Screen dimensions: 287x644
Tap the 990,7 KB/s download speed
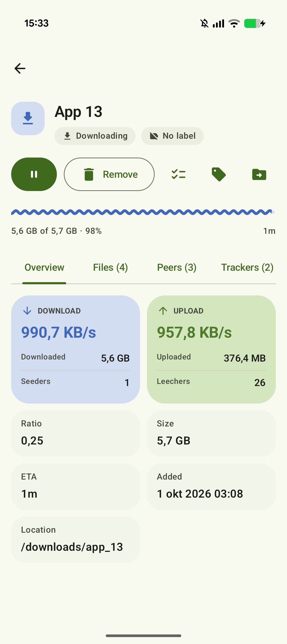tap(58, 332)
